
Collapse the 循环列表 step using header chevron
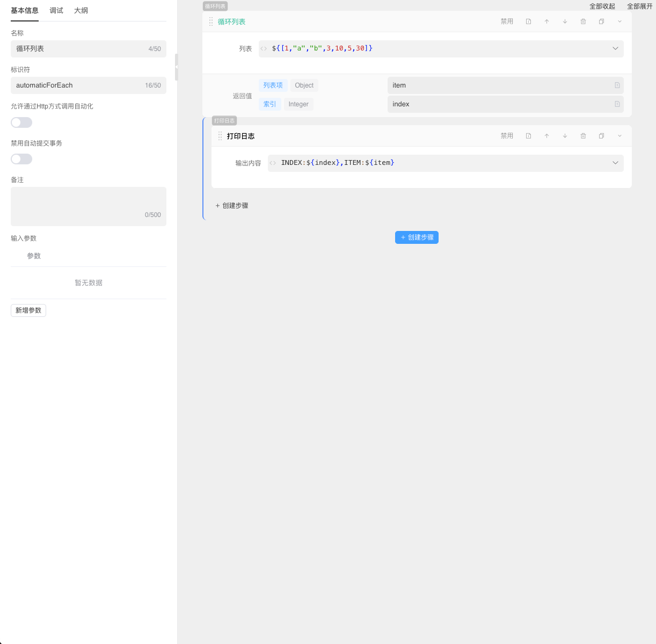point(619,21)
